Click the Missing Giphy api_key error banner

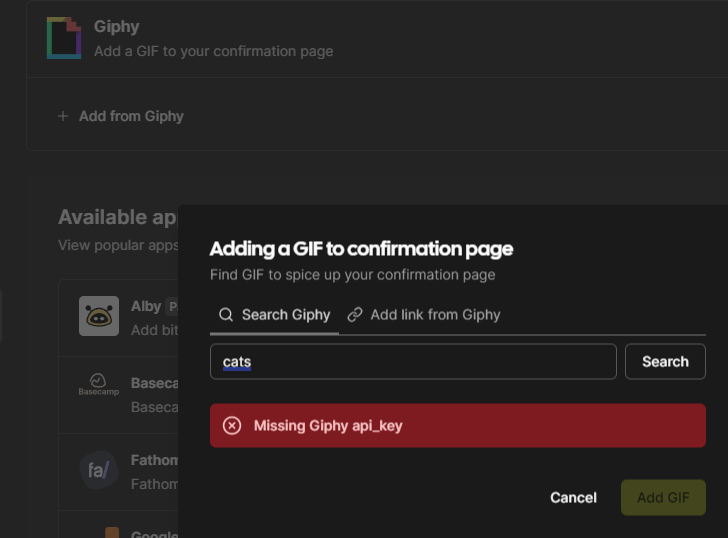(x=458, y=426)
